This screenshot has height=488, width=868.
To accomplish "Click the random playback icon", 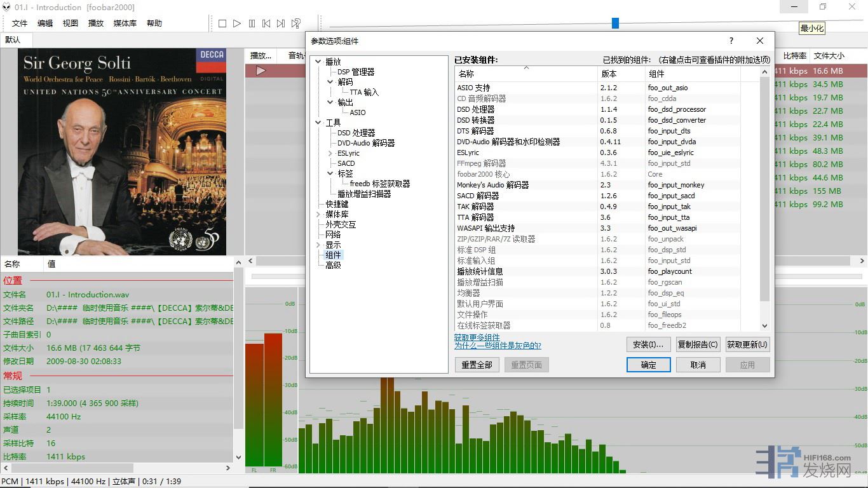I will (296, 24).
